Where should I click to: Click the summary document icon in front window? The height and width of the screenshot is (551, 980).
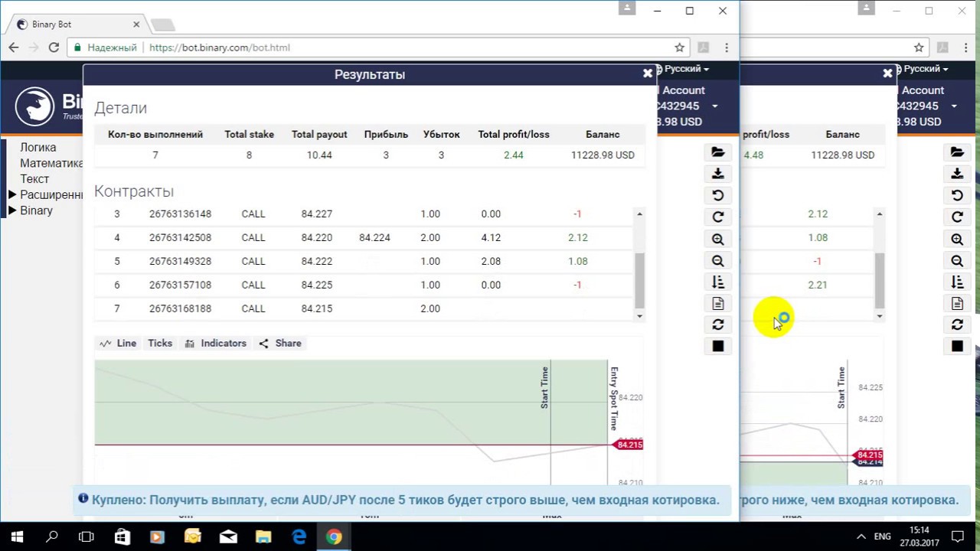pos(718,304)
